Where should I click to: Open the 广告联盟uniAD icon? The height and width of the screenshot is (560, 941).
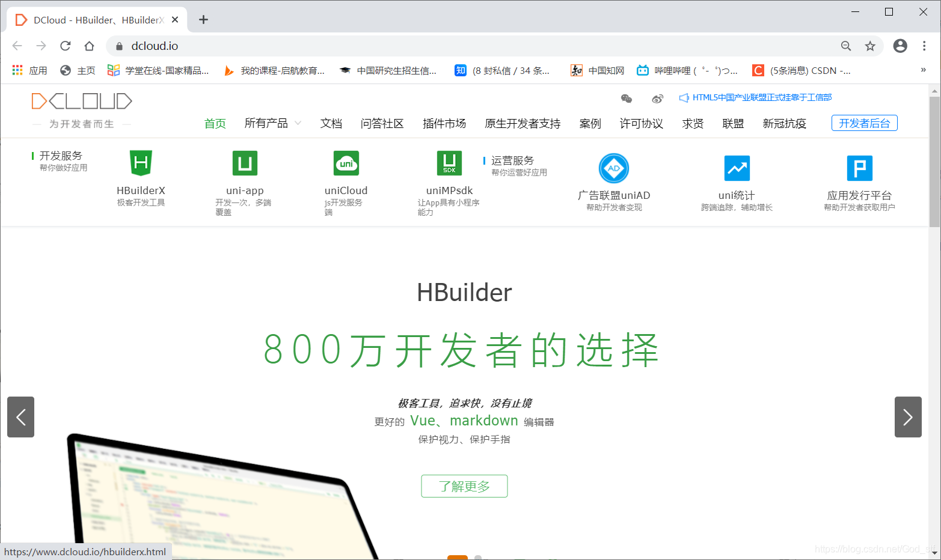pyautogui.click(x=614, y=168)
